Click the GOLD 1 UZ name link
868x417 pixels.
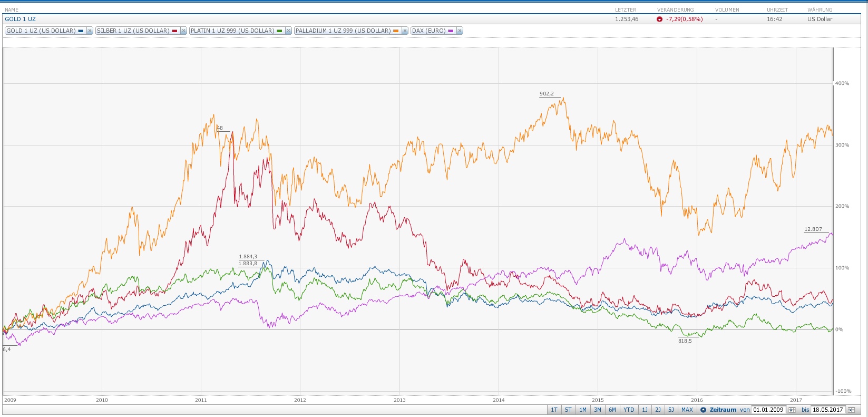pos(20,19)
